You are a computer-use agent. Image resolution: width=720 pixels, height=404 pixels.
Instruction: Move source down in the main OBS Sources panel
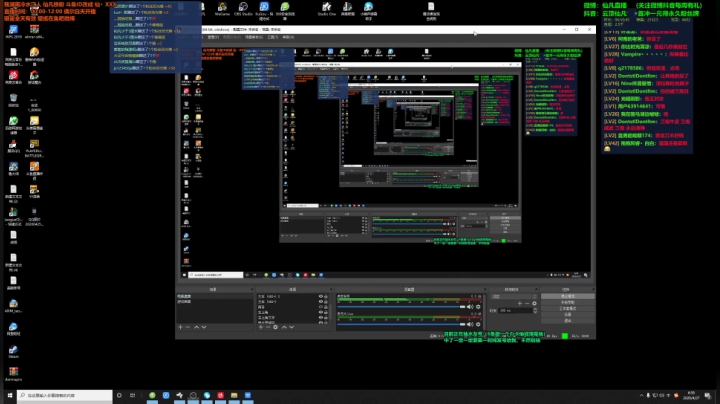(x=292, y=327)
